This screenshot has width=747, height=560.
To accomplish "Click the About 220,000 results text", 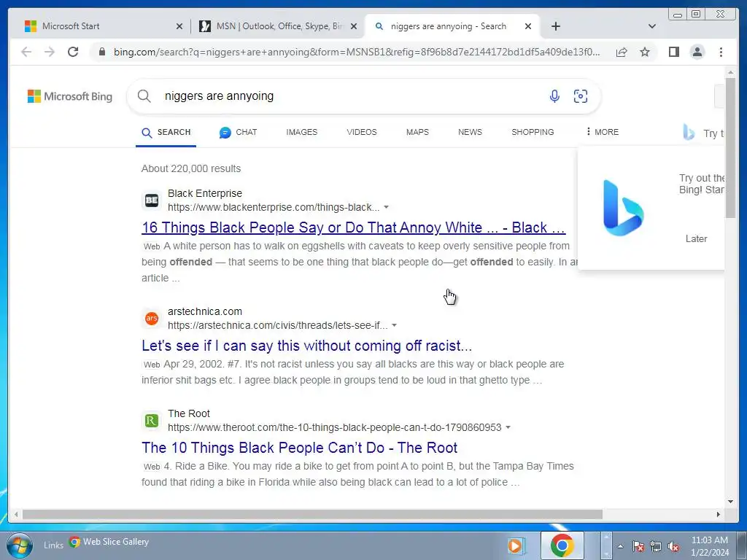I will click(x=191, y=168).
